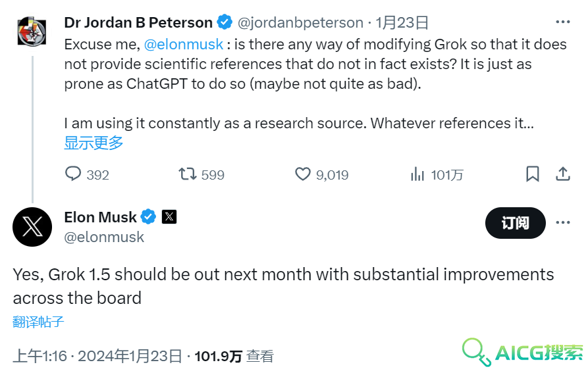Expand tweet with 显示更多 link

94,143
